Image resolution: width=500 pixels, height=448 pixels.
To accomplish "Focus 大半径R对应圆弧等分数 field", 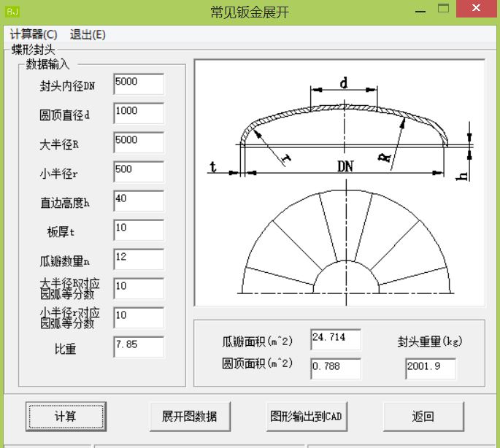I will 139,288.
